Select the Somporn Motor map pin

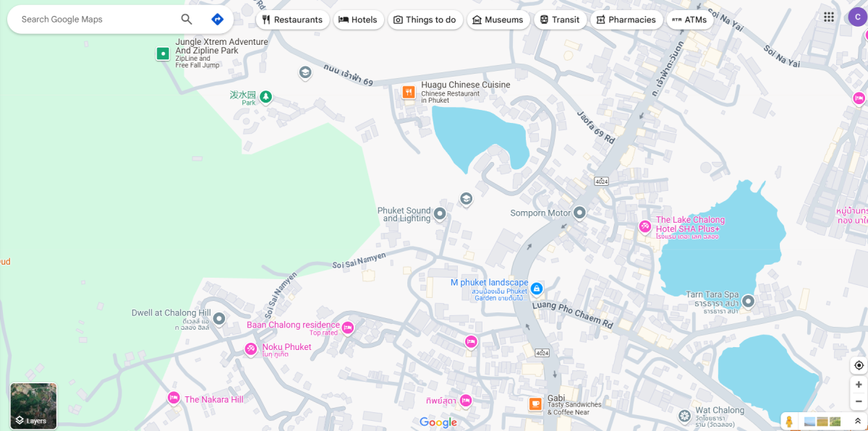[579, 213]
